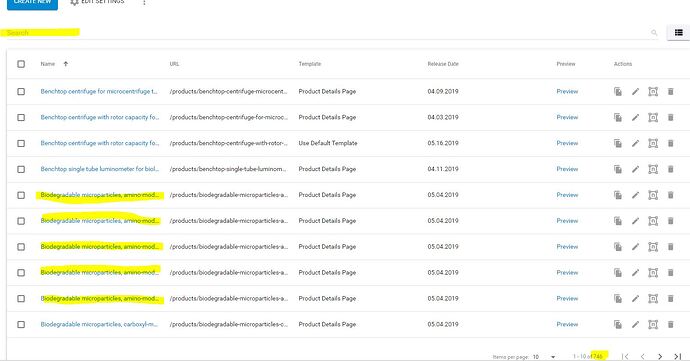Duplicate the Use Default Template row

tap(618, 144)
